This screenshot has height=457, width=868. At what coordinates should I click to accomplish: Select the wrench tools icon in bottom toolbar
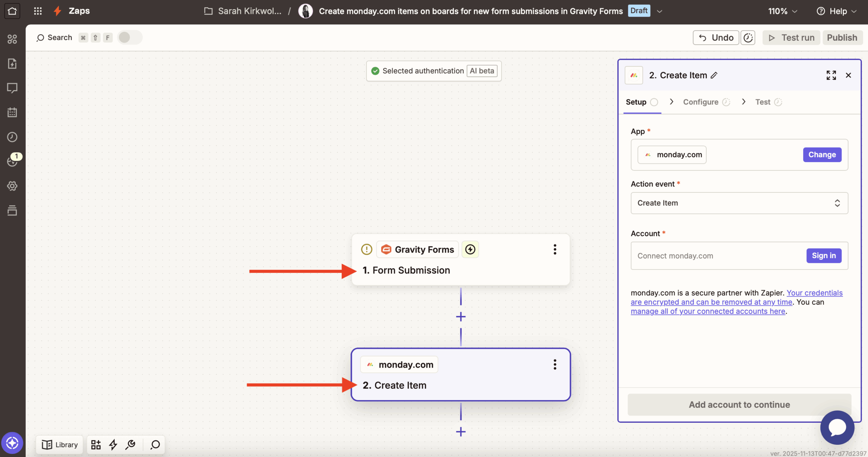(130, 444)
